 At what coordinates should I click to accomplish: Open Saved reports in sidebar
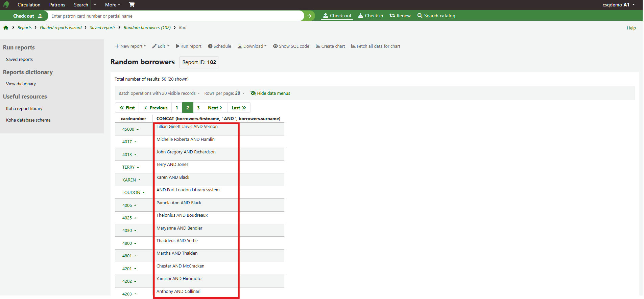click(19, 60)
